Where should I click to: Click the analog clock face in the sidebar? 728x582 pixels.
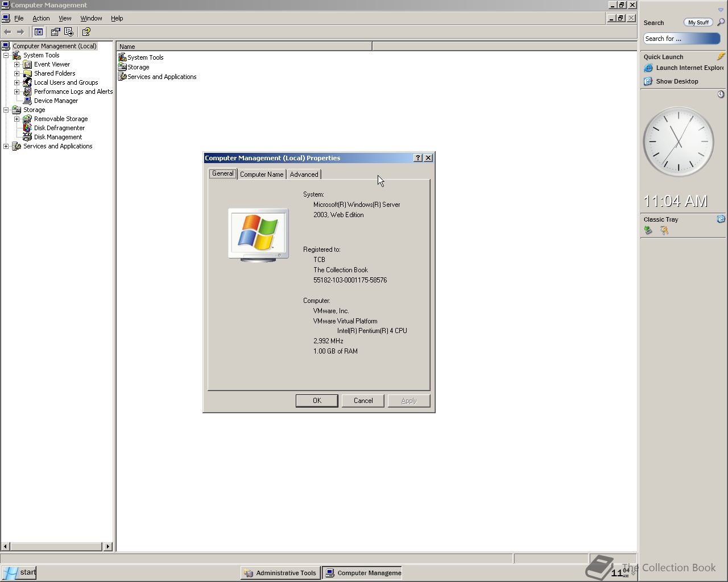(x=678, y=142)
